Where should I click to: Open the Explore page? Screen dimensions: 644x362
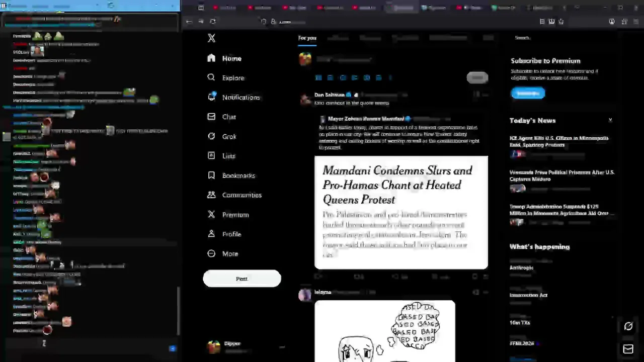(x=226, y=78)
